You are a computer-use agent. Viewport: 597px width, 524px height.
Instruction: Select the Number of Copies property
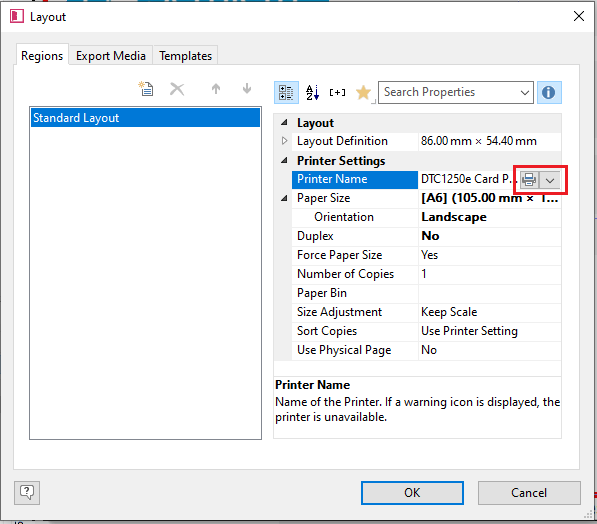pyautogui.click(x=345, y=274)
